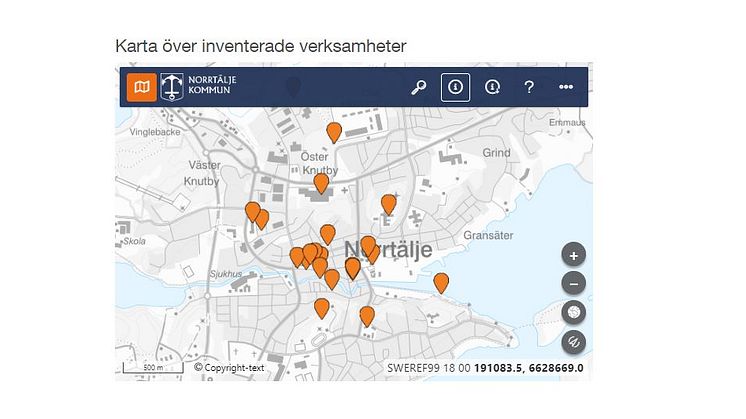Select the orange marker north of Gransäter
The image size is (746, 419).
(x=389, y=204)
